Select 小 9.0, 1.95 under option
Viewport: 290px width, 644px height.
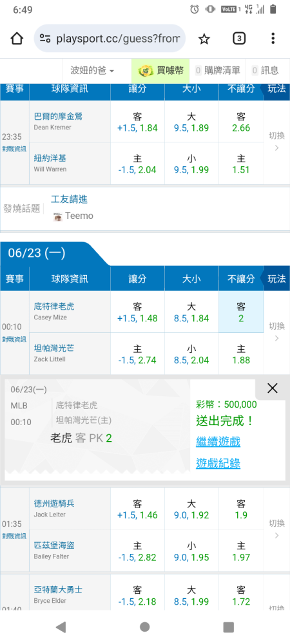coord(191,551)
